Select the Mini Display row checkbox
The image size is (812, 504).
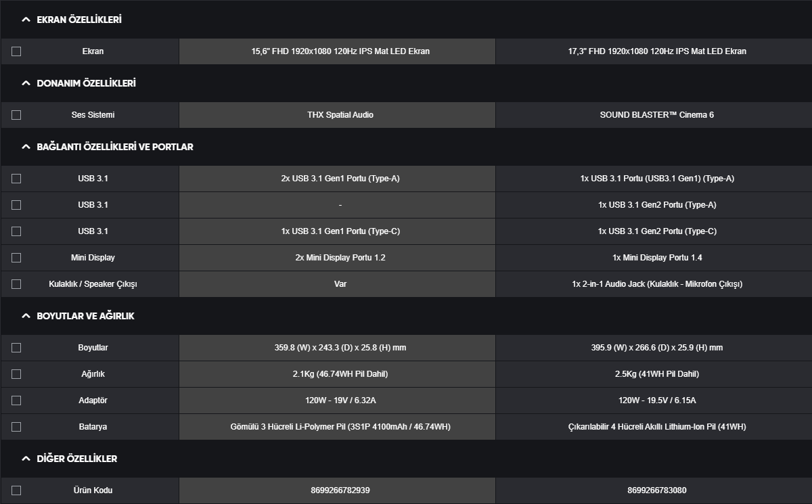[x=16, y=258]
